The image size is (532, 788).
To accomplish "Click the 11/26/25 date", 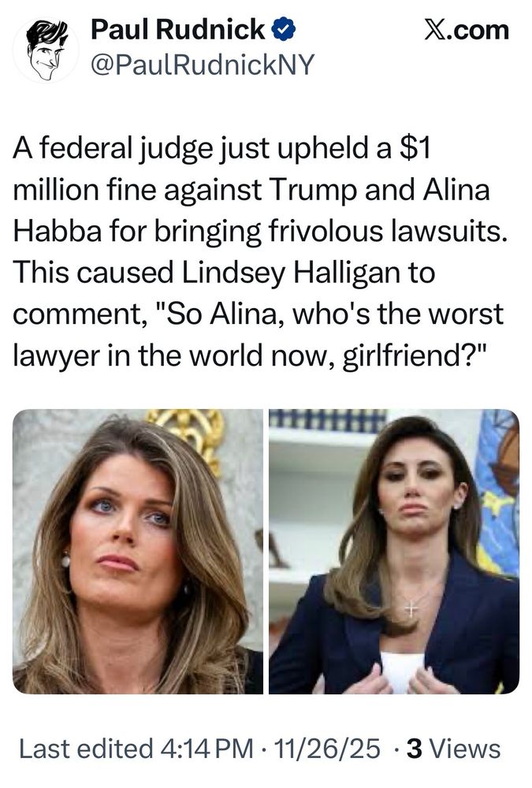I will pyautogui.click(x=327, y=749).
